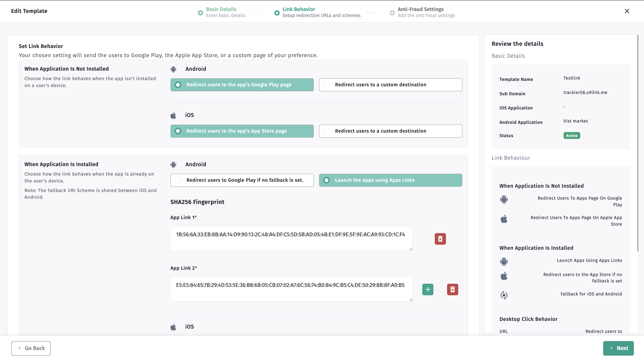Close the Edit Template dialog
Viewport: 644px width, 359px height.
click(627, 11)
